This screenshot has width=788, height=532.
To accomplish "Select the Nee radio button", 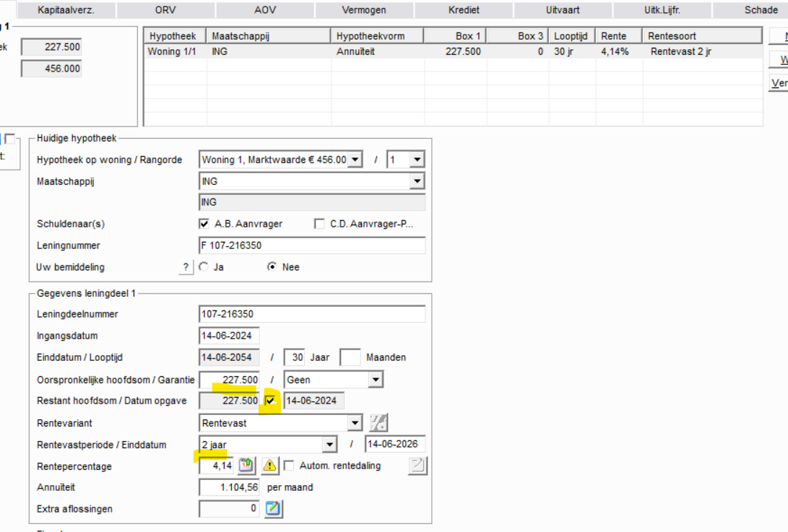I will click(272, 267).
